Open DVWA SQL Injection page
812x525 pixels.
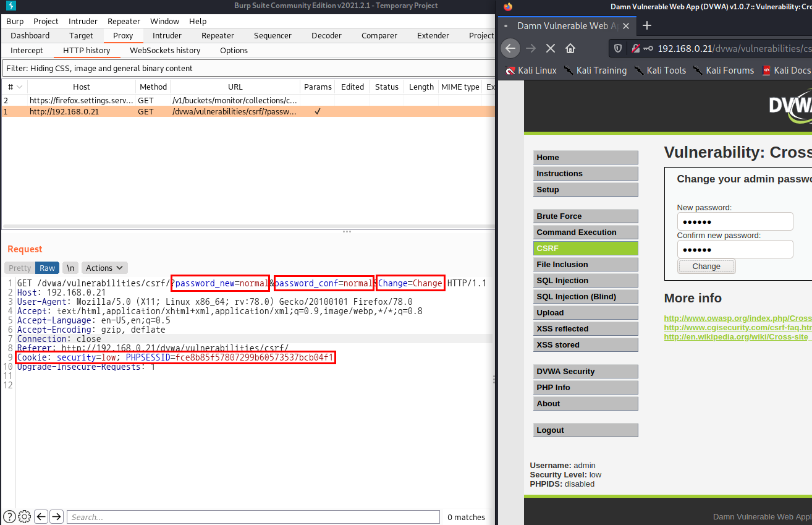click(x=585, y=280)
